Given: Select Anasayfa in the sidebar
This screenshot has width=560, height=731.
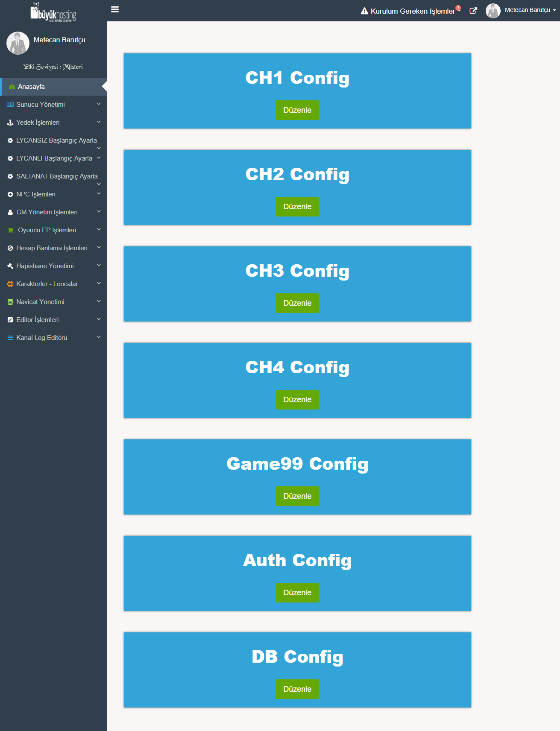Looking at the screenshot, I should point(31,87).
